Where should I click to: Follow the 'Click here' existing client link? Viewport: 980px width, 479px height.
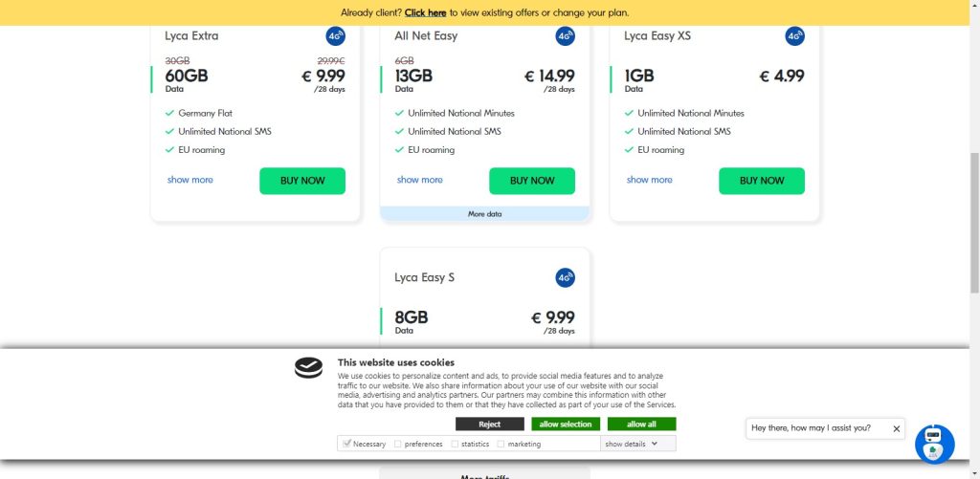425,13
